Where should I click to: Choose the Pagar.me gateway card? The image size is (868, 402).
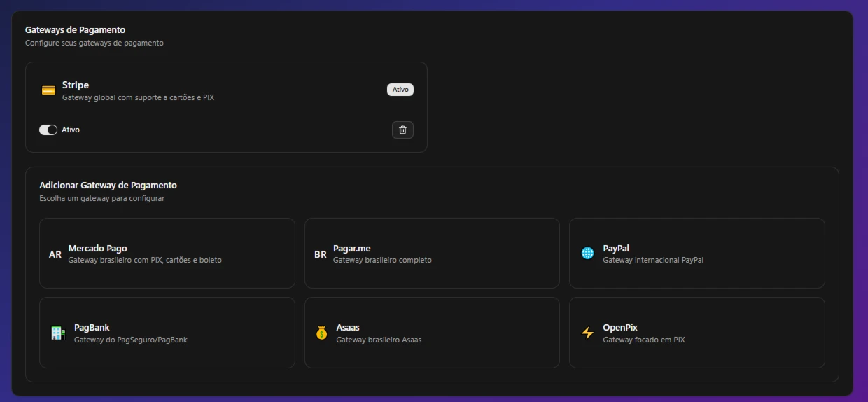pyautogui.click(x=432, y=253)
